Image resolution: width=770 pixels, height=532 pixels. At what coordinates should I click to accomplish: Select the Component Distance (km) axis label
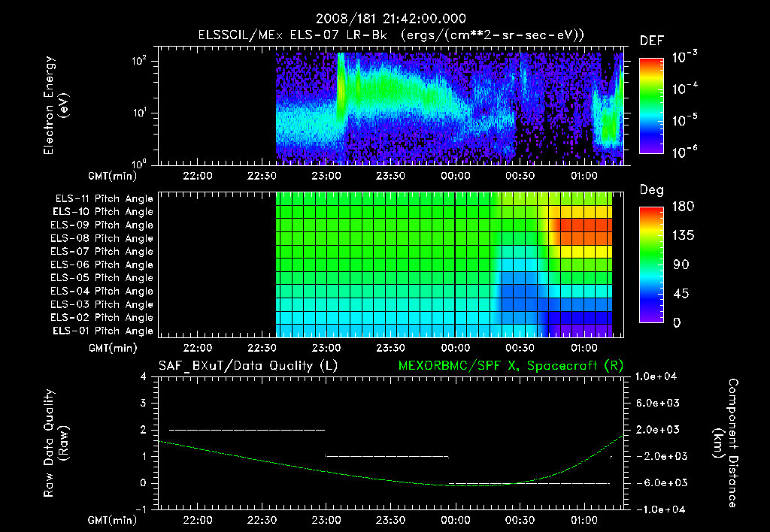coord(726,443)
